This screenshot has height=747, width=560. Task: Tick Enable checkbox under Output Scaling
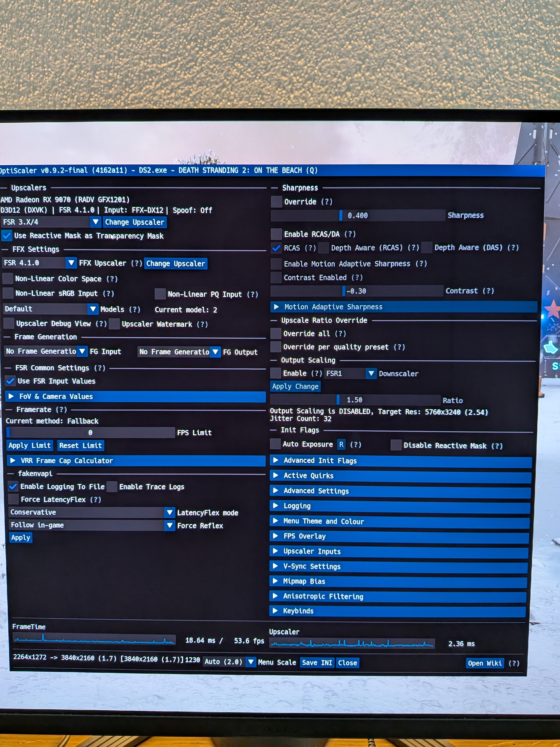pos(276,373)
